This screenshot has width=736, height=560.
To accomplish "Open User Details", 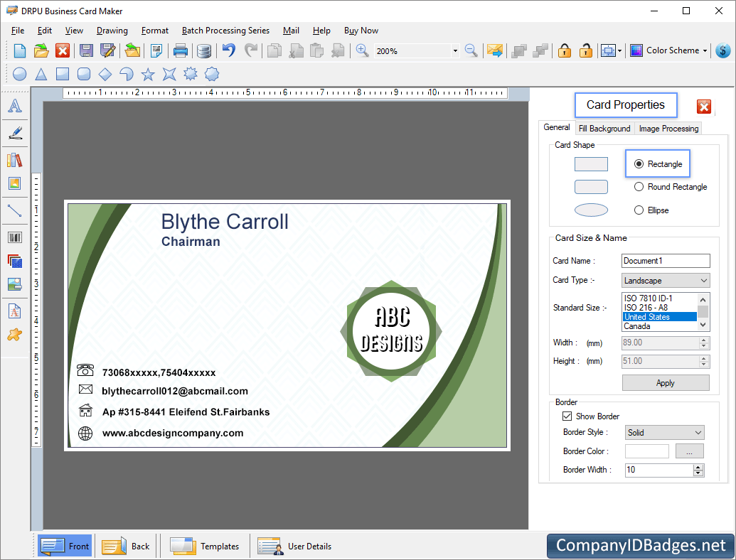I will tap(294, 546).
